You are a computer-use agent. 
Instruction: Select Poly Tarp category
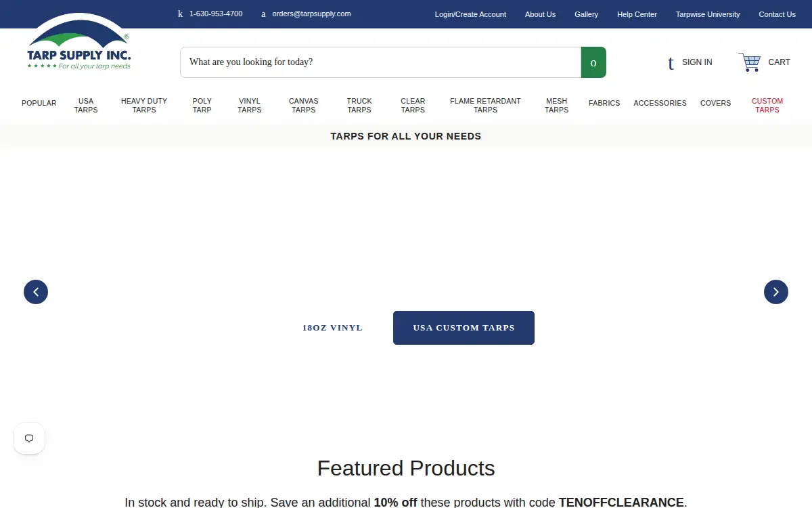[x=202, y=106]
